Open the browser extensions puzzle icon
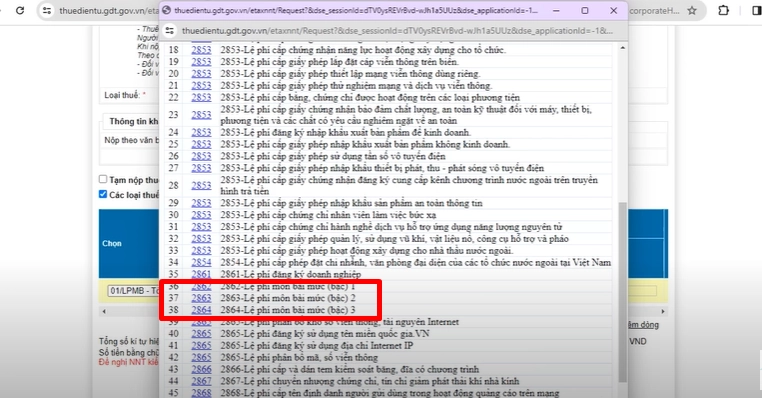762x398 pixels. coord(724,10)
